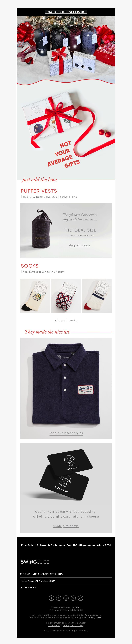Open the shop our latest styles link
The height and width of the screenshot is (644, 132).
[x=66, y=433]
